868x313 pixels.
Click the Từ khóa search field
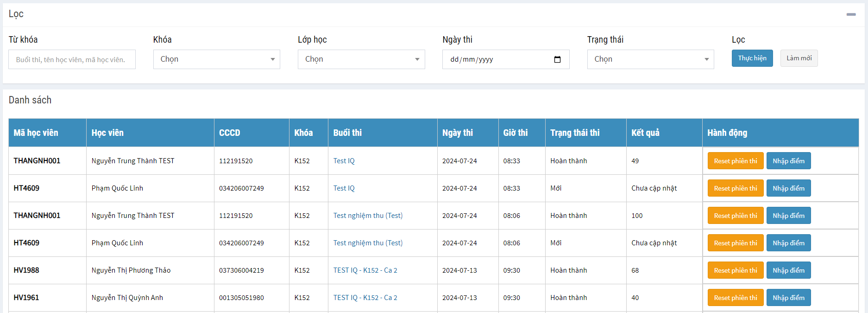pos(72,59)
